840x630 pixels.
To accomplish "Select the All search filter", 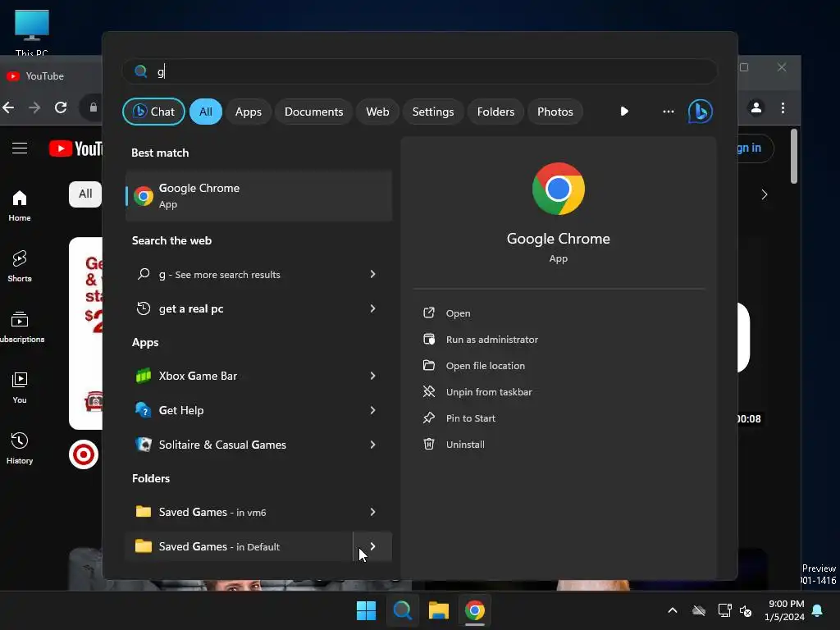I will [206, 112].
